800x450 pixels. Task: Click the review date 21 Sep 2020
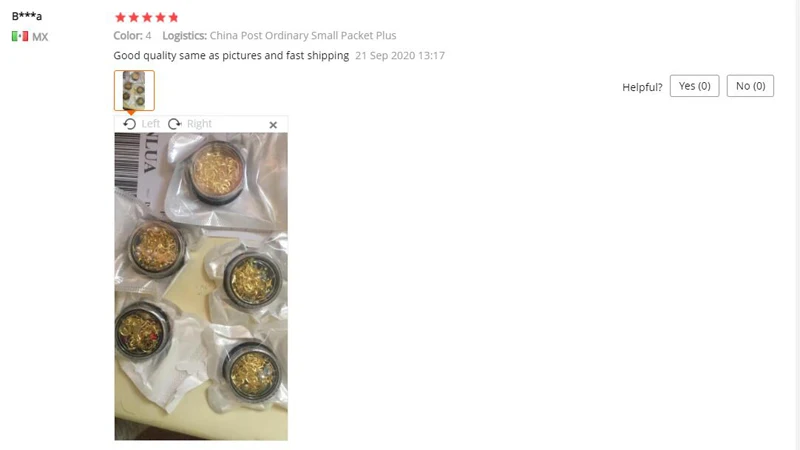click(400, 56)
